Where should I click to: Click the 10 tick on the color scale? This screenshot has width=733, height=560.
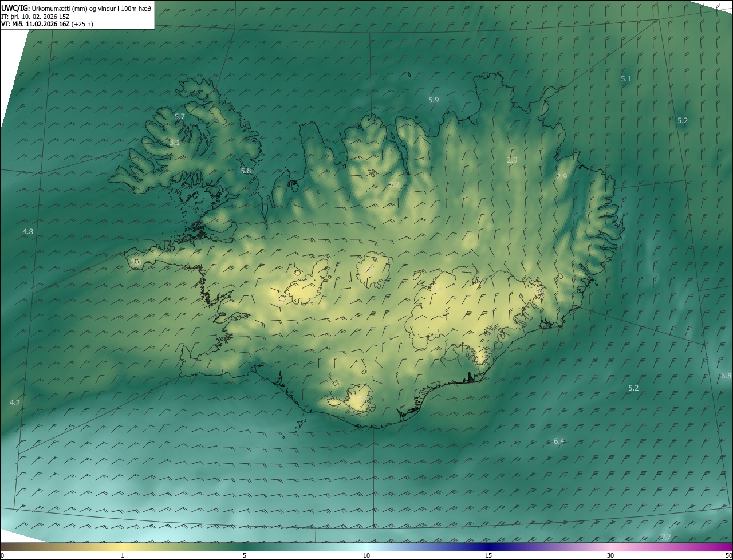(366, 555)
